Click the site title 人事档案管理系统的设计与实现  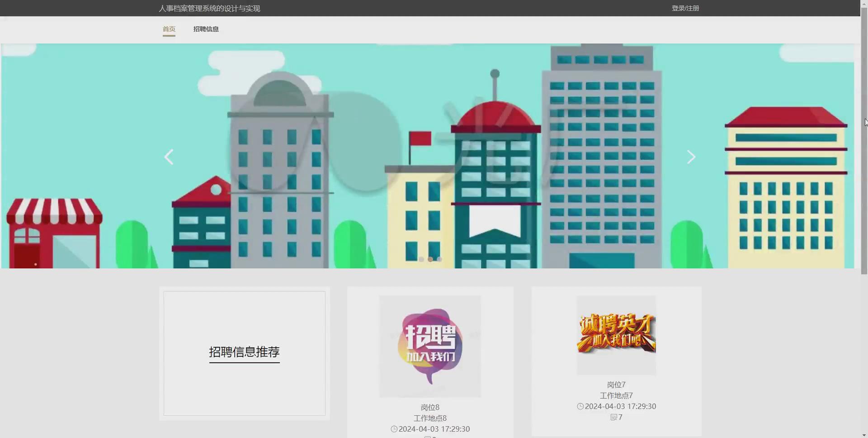coord(210,8)
